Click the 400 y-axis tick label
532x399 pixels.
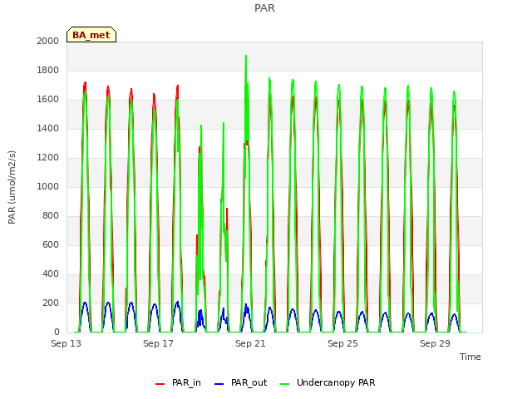(51, 273)
